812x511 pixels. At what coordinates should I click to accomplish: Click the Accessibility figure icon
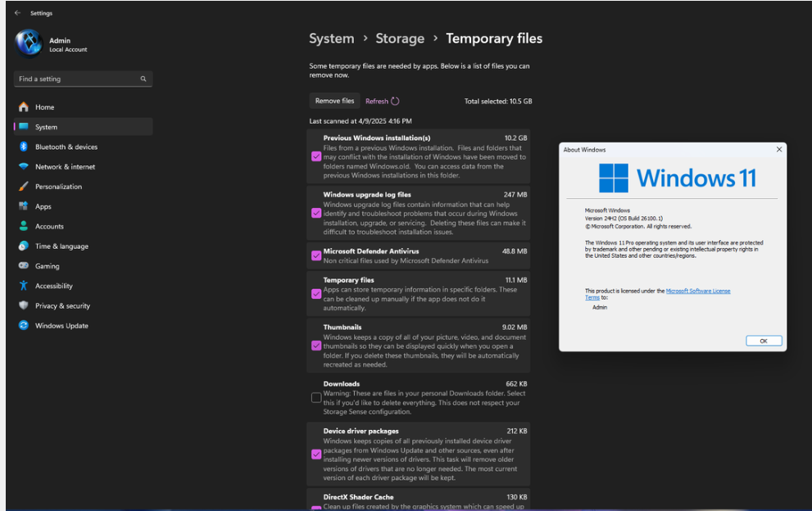(x=23, y=285)
